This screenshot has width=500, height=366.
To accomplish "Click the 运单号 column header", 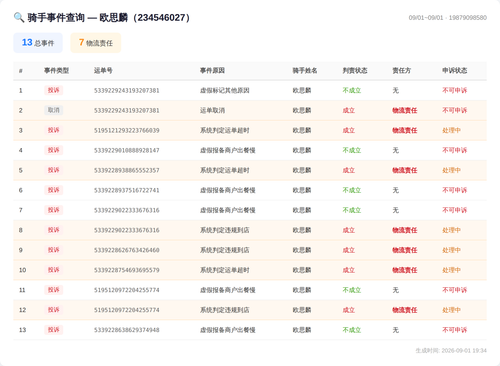I will (x=103, y=70).
